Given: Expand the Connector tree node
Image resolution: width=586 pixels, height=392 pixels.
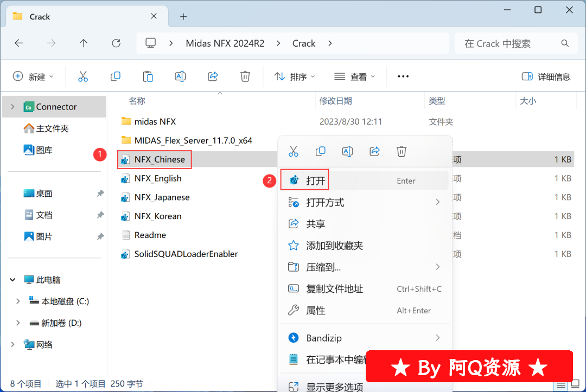Looking at the screenshot, I should [x=12, y=107].
